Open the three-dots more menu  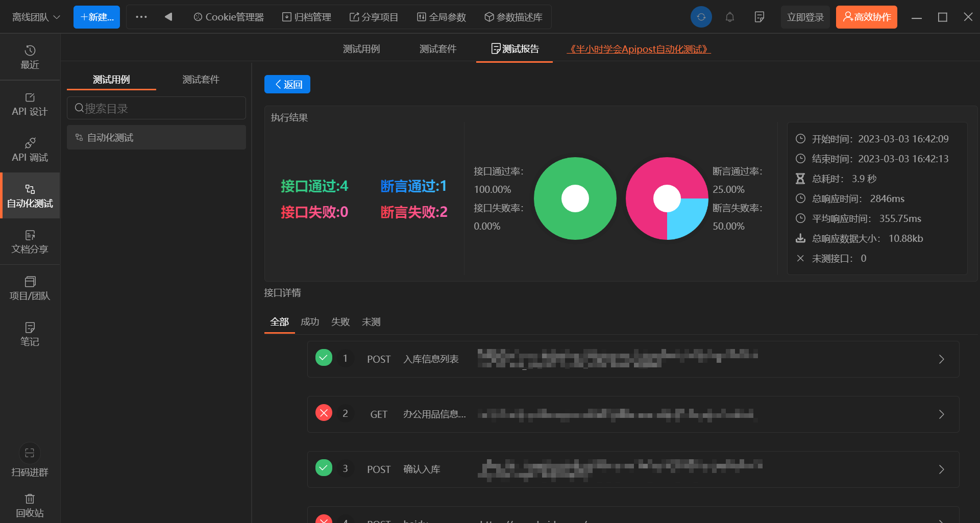(141, 17)
